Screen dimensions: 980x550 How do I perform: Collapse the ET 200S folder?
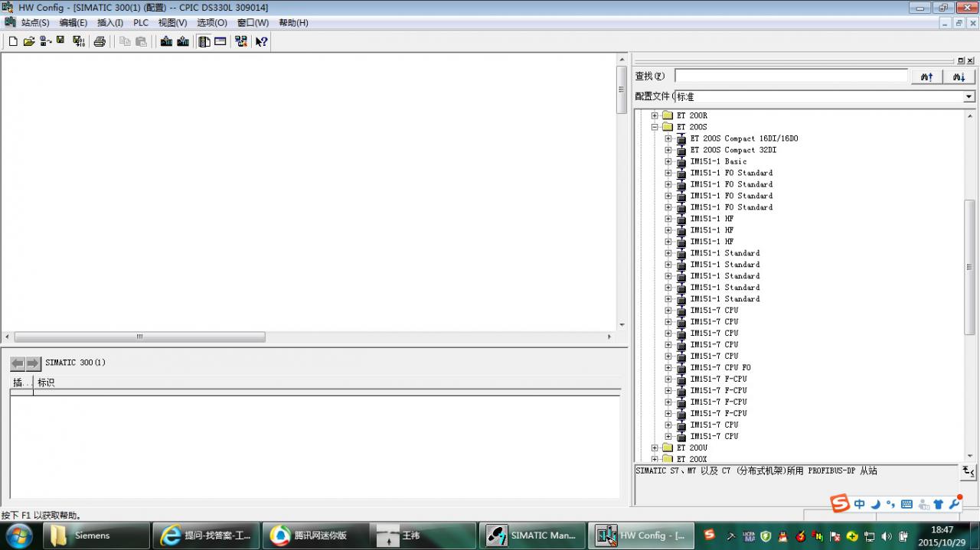point(655,127)
